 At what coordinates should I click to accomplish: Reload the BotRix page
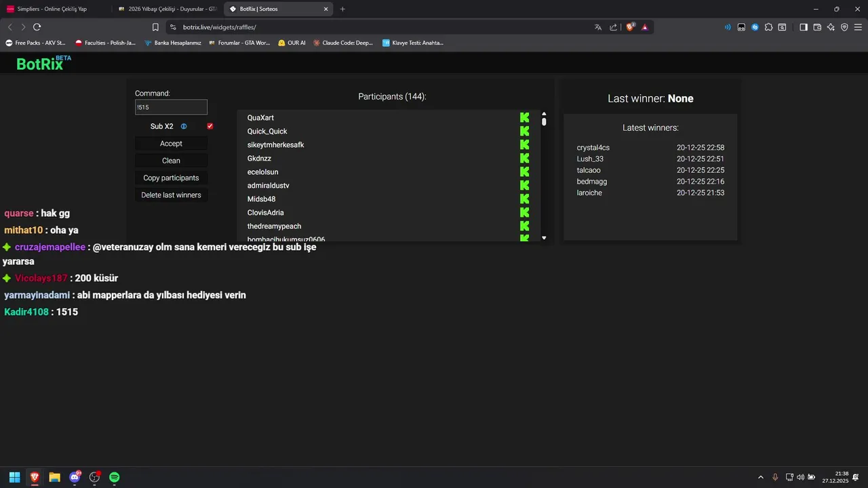pos(37,27)
